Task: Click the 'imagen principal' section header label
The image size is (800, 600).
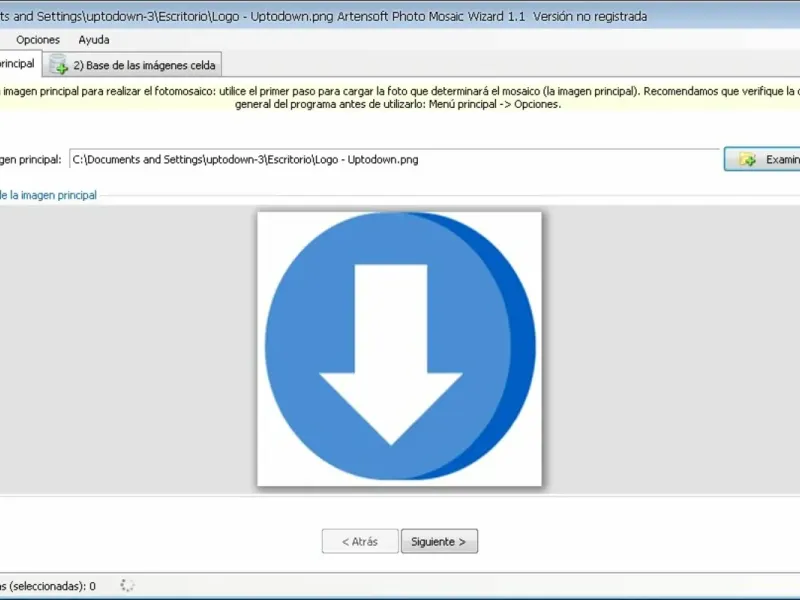Action: (48, 195)
